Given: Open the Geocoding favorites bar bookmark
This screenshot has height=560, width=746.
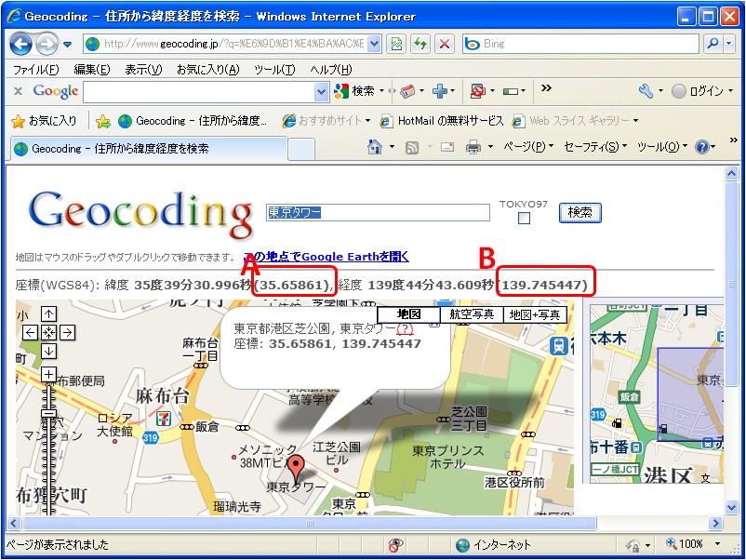Looking at the screenshot, I should tap(193, 121).
